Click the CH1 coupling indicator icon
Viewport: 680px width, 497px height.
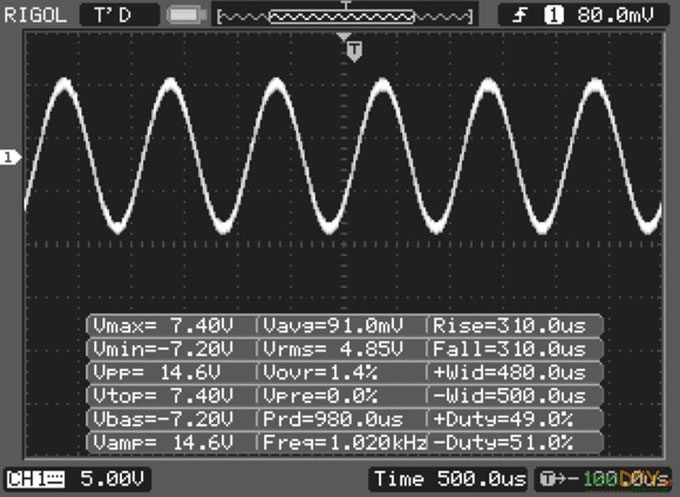(x=53, y=480)
